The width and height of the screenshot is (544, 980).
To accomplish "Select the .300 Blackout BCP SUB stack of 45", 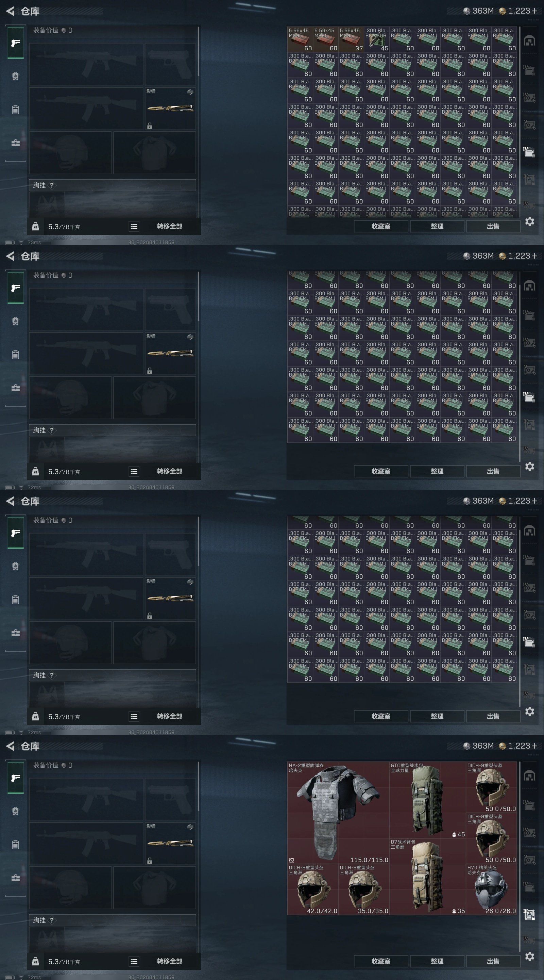I will [377, 39].
